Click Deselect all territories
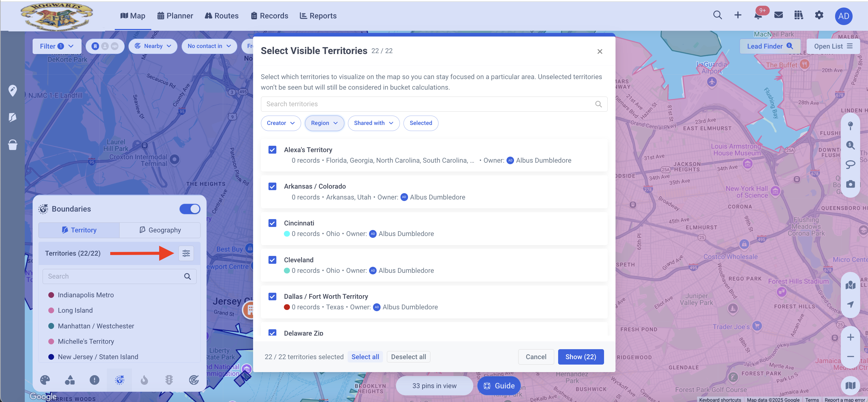 pos(408,356)
